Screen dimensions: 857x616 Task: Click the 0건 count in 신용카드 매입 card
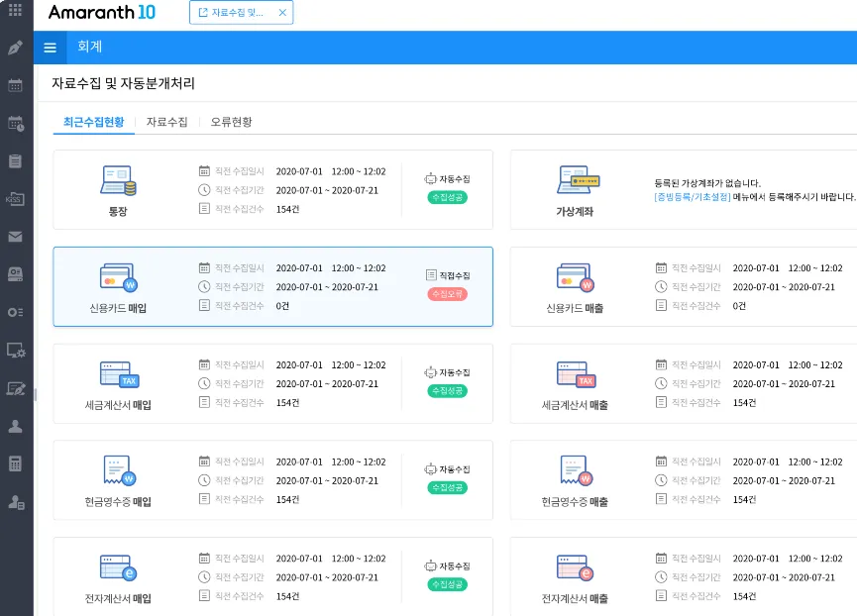tap(282, 306)
